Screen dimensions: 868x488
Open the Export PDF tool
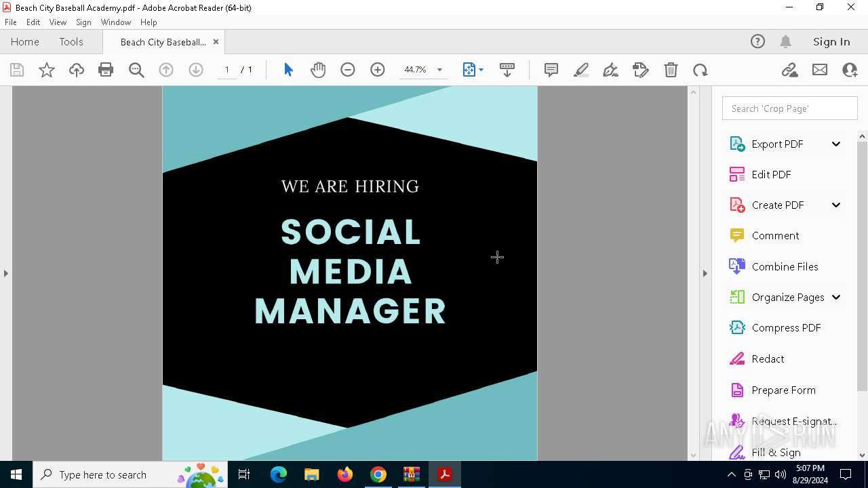coord(777,144)
